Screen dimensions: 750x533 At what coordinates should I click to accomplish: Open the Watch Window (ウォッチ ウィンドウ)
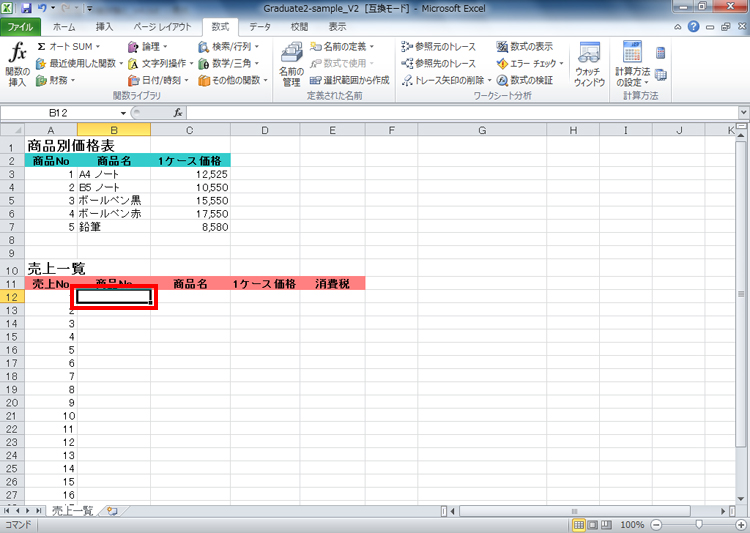[589, 64]
